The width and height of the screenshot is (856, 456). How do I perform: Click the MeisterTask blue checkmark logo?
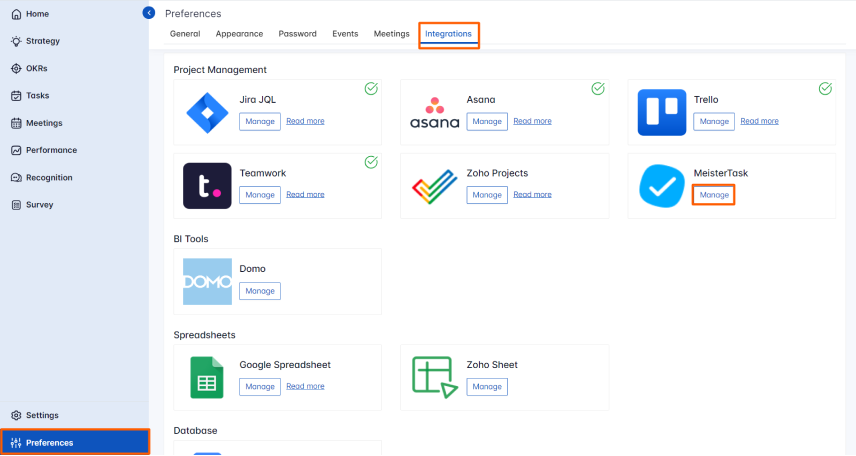[662, 186]
